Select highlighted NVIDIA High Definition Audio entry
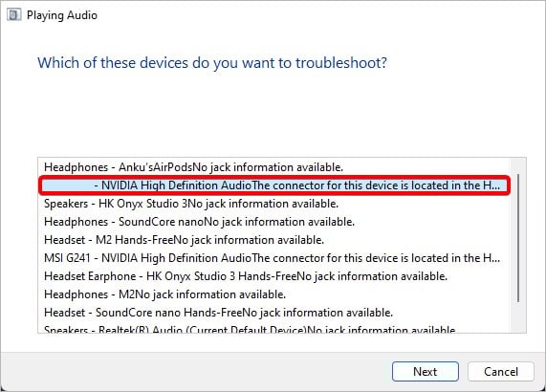Screen dimensions: 546x392 [274, 185]
